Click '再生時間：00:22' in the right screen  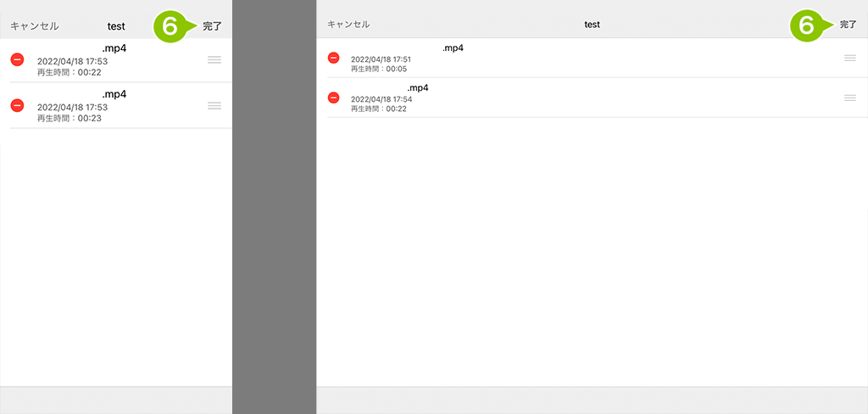point(379,109)
